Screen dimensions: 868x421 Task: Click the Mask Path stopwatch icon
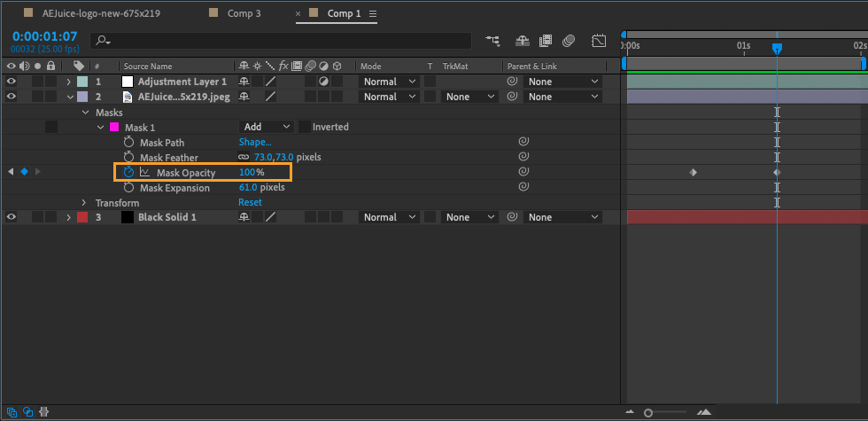click(x=129, y=142)
